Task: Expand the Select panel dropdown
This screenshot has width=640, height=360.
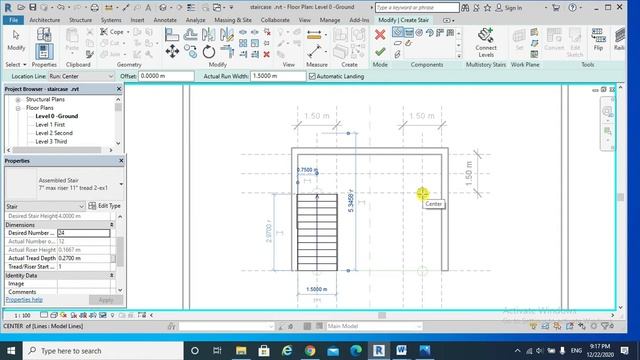Action: tap(16, 64)
